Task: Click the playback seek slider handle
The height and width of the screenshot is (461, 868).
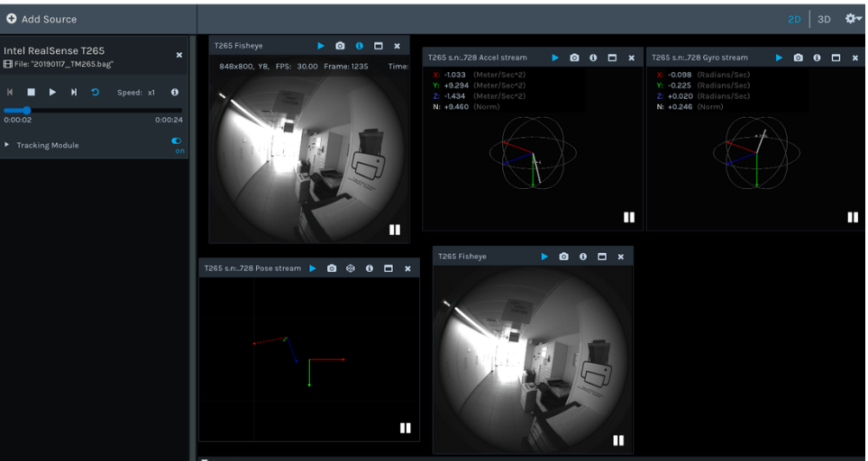Action: coord(26,111)
